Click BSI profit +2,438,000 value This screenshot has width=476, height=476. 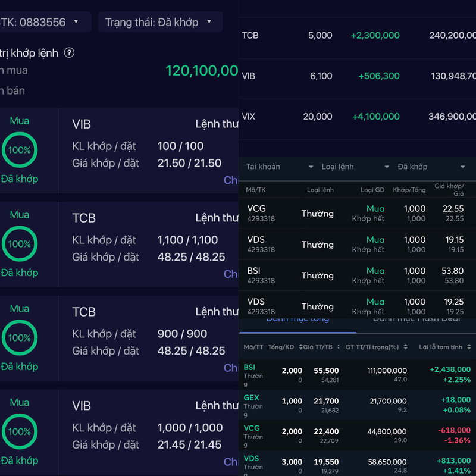[450, 369]
